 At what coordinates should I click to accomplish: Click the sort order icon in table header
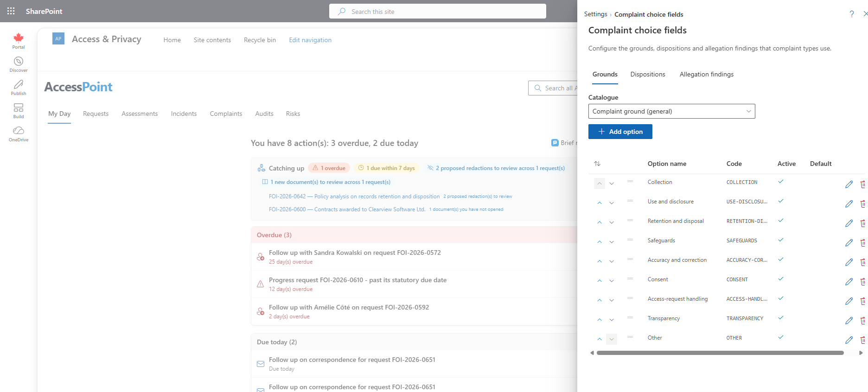pos(597,164)
